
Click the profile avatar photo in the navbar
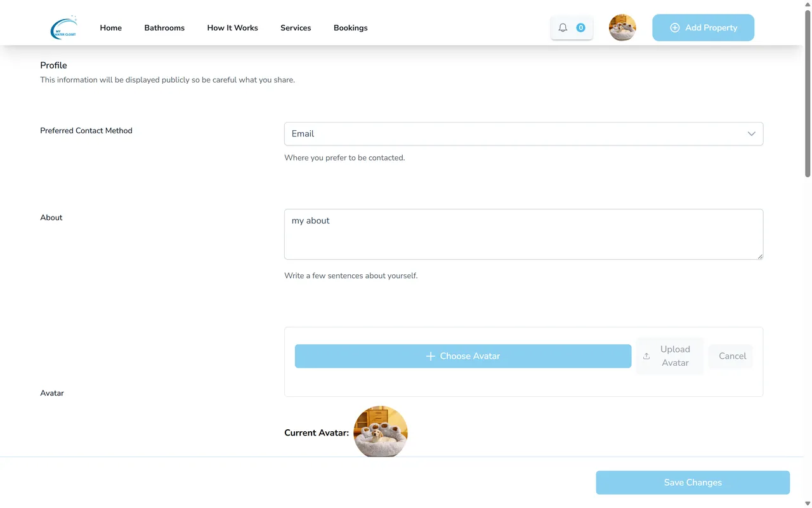[622, 27]
